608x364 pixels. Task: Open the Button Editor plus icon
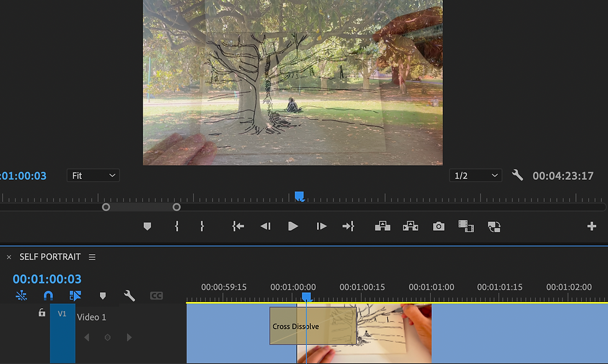tap(592, 226)
